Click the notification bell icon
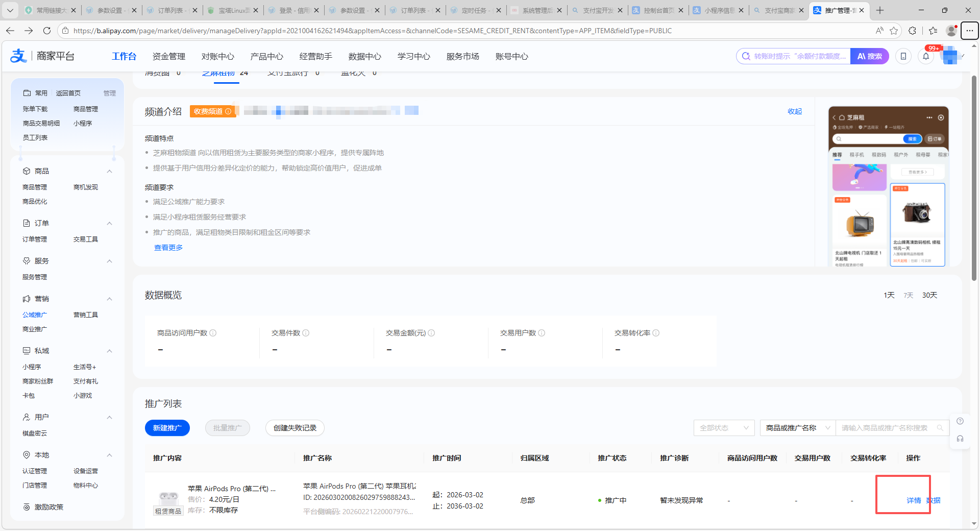 point(926,56)
